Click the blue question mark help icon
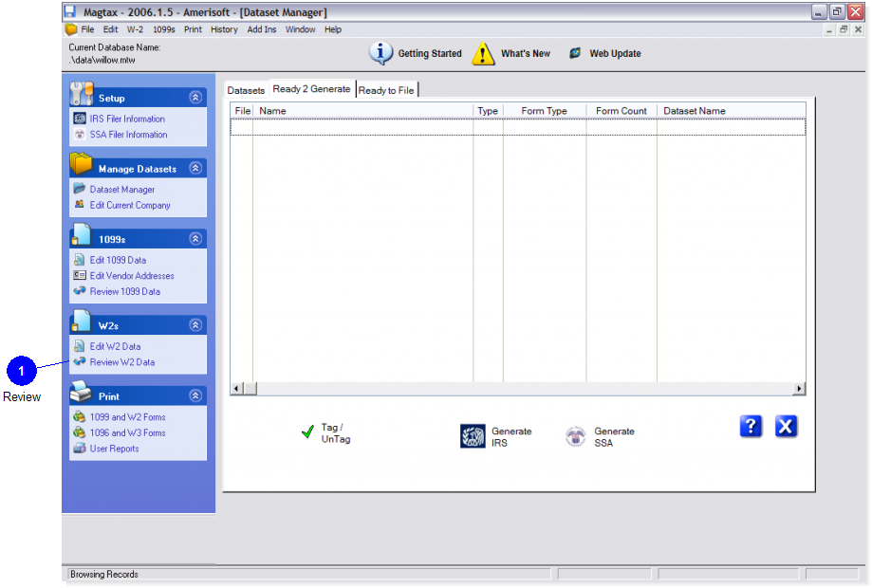The height and width of the screenshot is (588, 872). (x=751, y=426)
